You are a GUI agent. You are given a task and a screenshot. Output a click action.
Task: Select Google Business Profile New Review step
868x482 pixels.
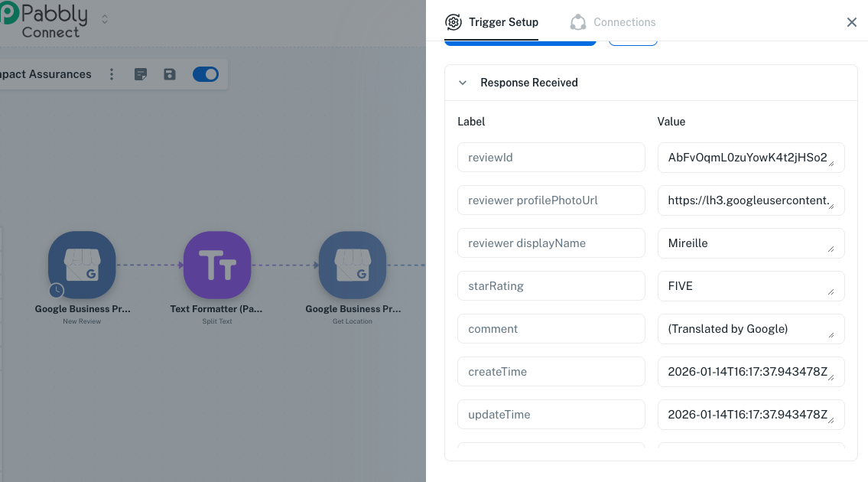(x=82, y=265)
